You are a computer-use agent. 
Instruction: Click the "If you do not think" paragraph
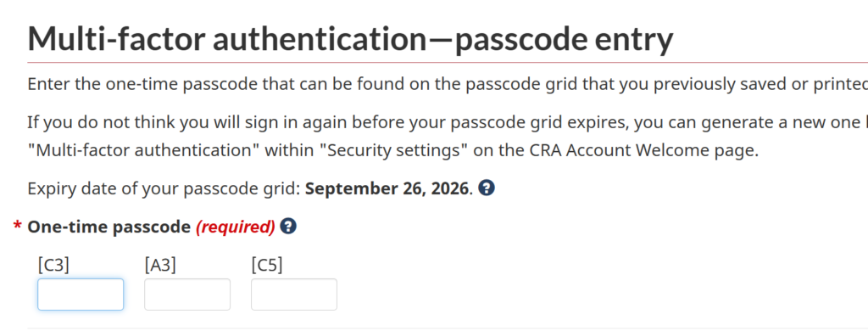pyautogui.click(x=448, y=136)
